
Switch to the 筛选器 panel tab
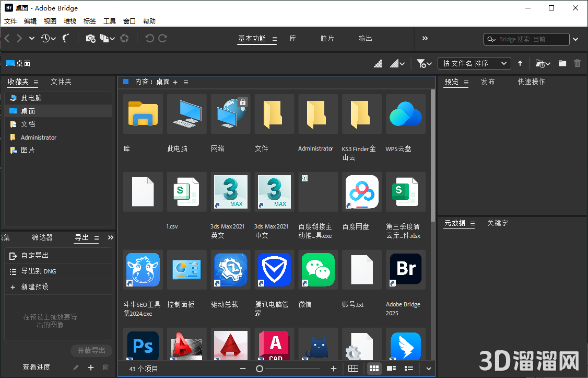42,237
